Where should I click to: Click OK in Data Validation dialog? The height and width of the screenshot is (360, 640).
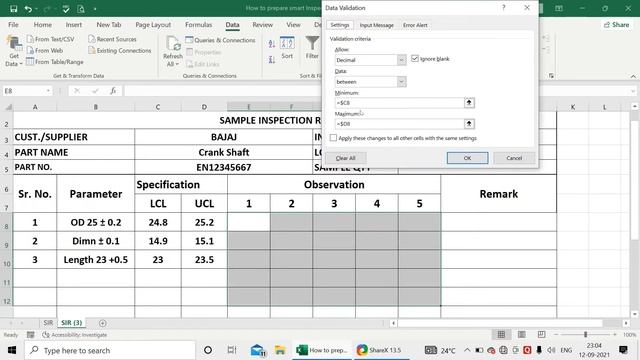pyautogui.click(x=467, y=158)
